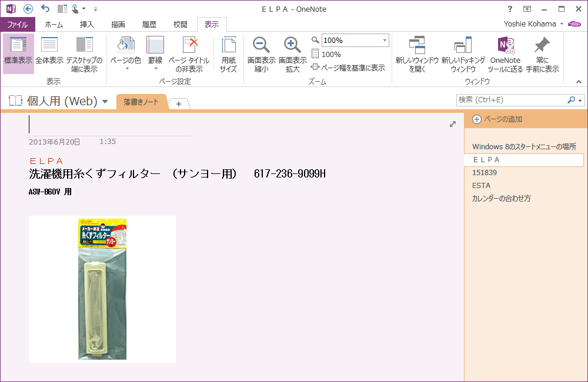Open the ファイル tab
Image resolution: width=588 pixels, height=382 pixels.
pos(18,24)
